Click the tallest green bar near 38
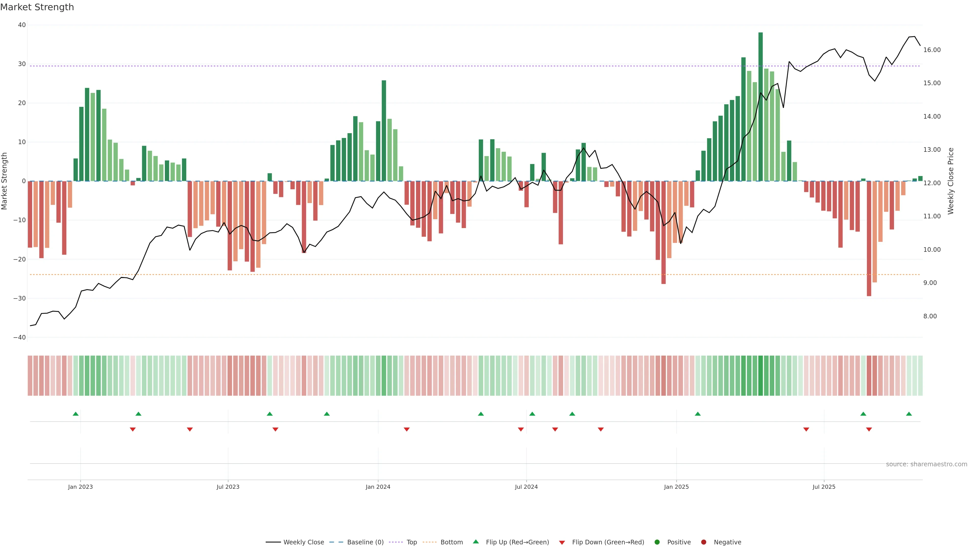The height and width of the screenshot is (551, 980). tap(761, 106)
